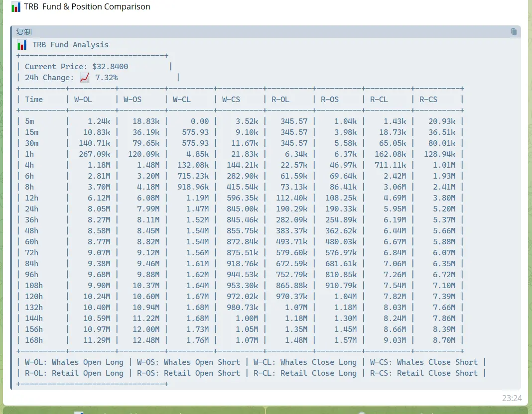This screenshot has width=532, height=414.
Task: Click the 24h row label in Time column
Action: 31,209
